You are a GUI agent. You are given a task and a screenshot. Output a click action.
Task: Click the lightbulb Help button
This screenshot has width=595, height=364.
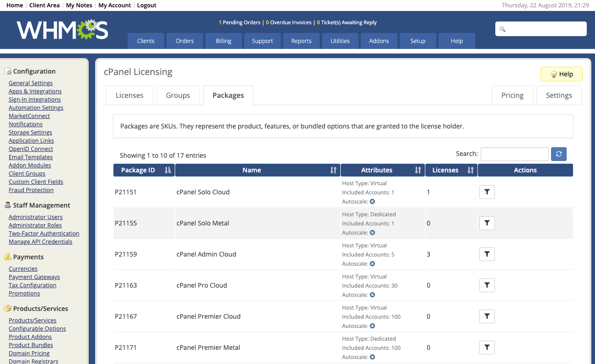(x=562, y=74)
